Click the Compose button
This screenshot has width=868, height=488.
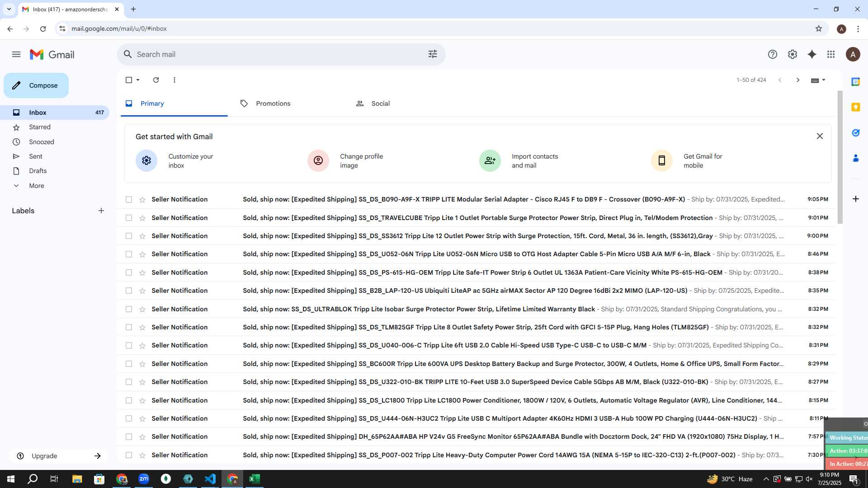(36, 85)
